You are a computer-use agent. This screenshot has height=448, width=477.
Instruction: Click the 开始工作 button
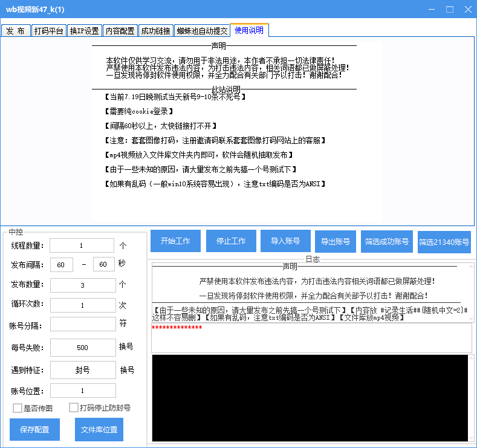point(175,241)
